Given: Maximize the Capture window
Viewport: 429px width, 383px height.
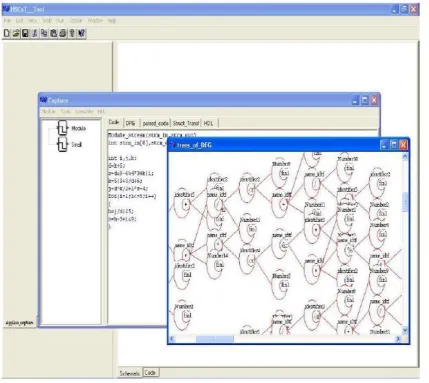Looking at the screenshot, I should 365,100.
